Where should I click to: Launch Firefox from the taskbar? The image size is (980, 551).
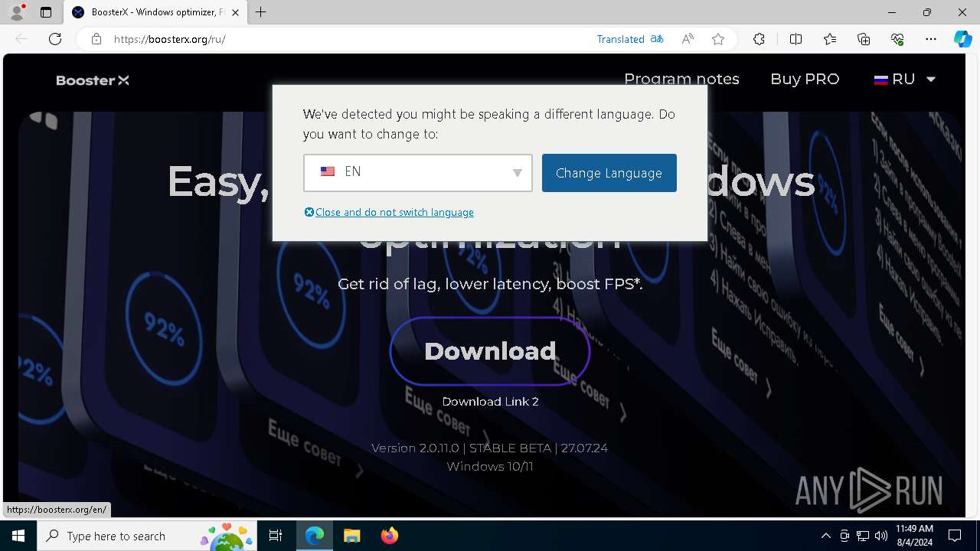(389, 536)
